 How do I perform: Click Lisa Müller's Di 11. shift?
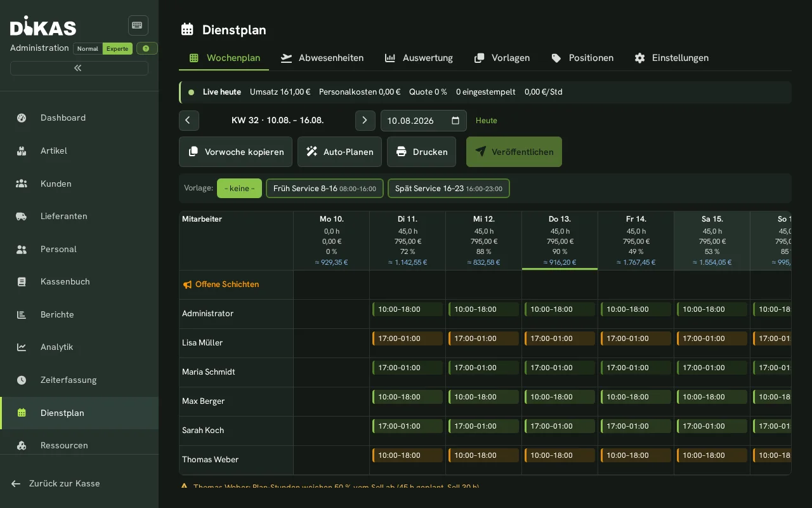coord(407,338)
